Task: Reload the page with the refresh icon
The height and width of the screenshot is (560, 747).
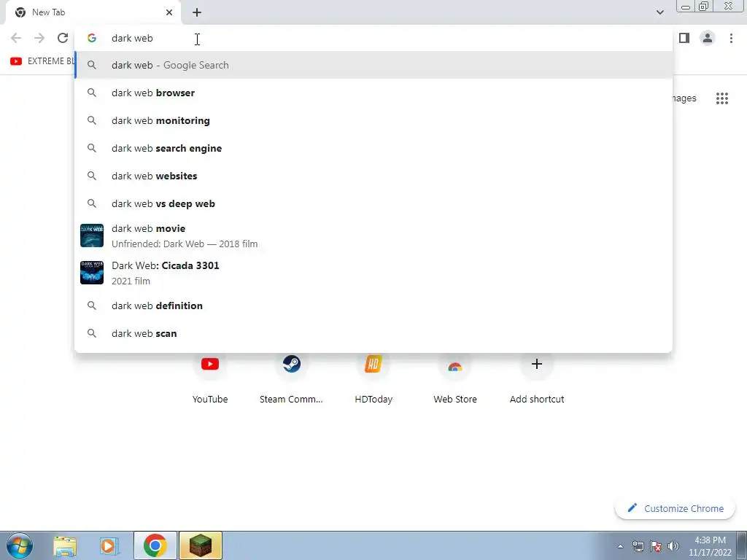Action: click(x=63, y=38)
